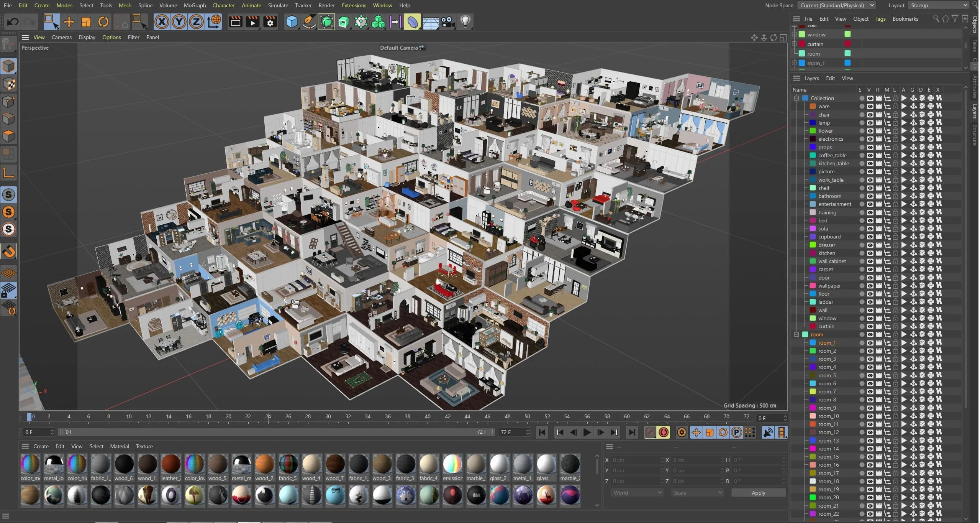Click the Apply button
This screenshot has height=523, width=980.
[x=758, y=493]
